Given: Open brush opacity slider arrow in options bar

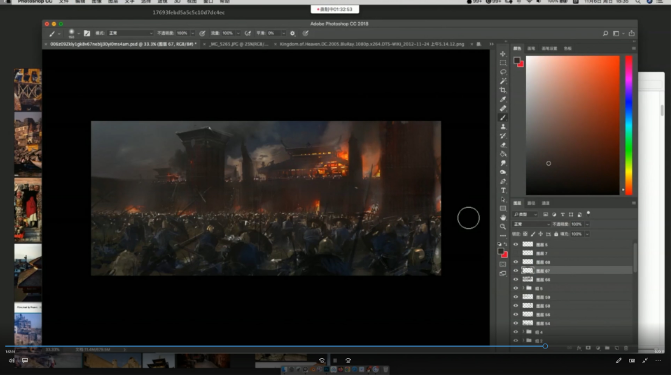Looking at the screenshot, I should [x=193, y=33].
